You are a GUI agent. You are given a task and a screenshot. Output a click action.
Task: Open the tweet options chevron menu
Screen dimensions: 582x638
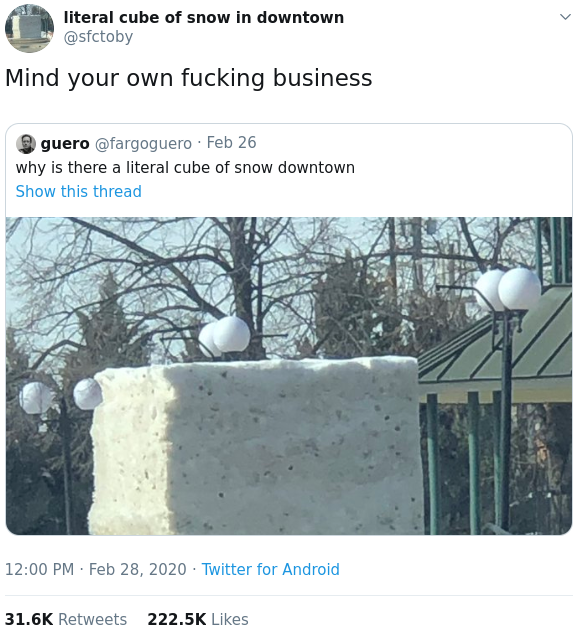[x=565, y=17]
